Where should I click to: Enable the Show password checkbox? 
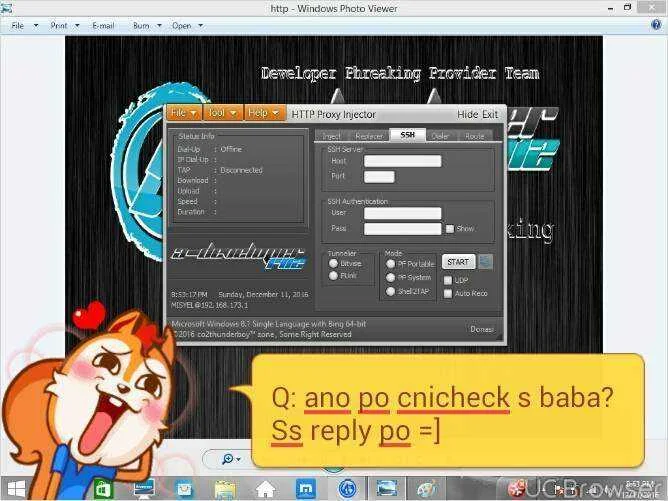pos(450,229)
